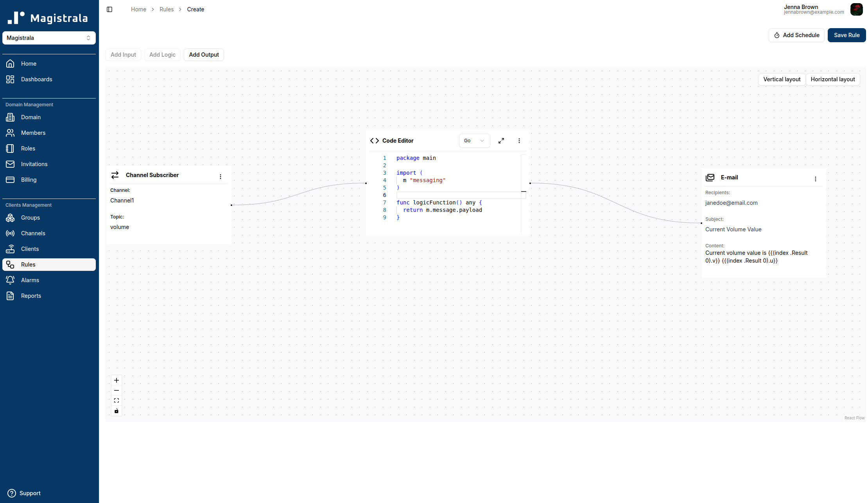
Task: Open the E-mail node options menu
Action: click(816, 179)
